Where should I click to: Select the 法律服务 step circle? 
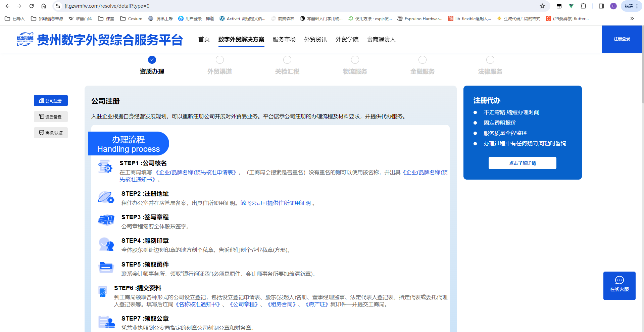(490, 60)
